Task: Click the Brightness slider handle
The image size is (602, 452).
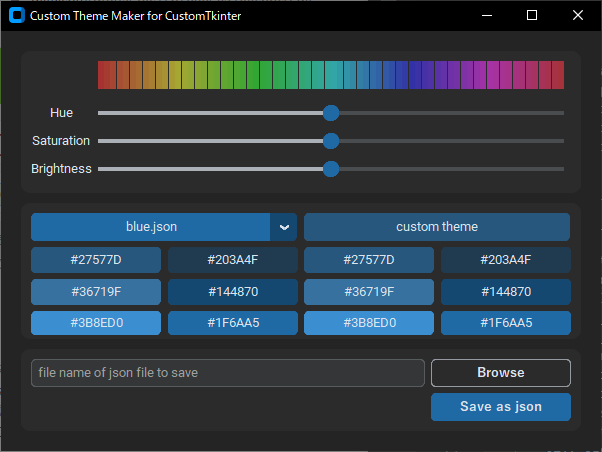Action: 331,169
